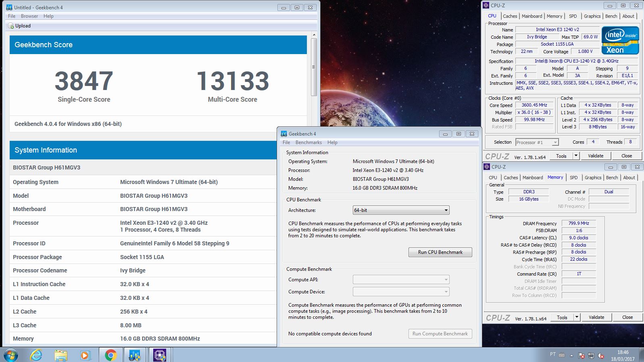Click DRAM Frequency value 799.9 MHz

click(579, 223)
